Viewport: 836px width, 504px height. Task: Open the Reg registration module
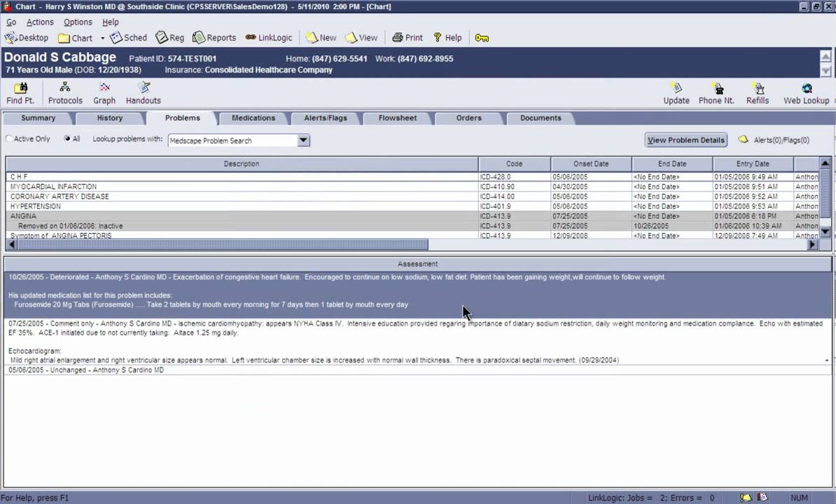169,38
